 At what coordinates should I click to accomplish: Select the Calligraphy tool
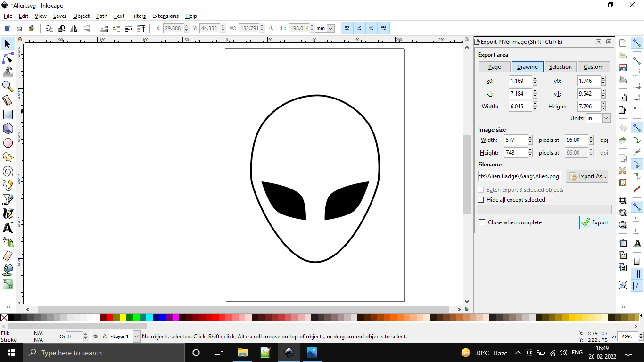click(x=8, y=214)
